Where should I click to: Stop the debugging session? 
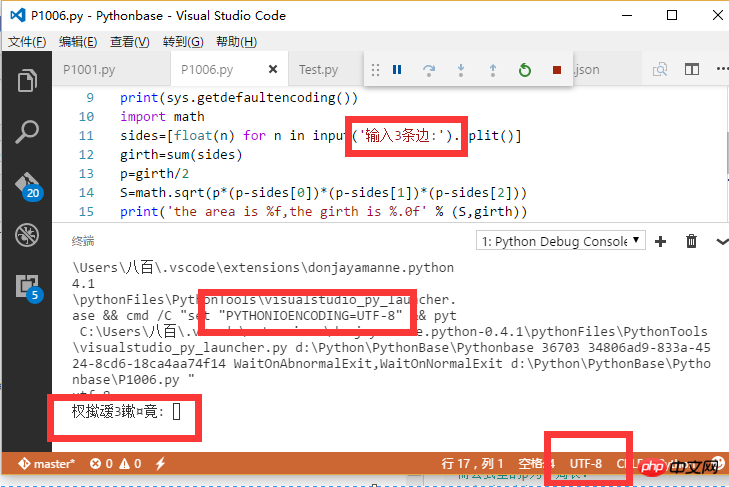pos(557,70)
